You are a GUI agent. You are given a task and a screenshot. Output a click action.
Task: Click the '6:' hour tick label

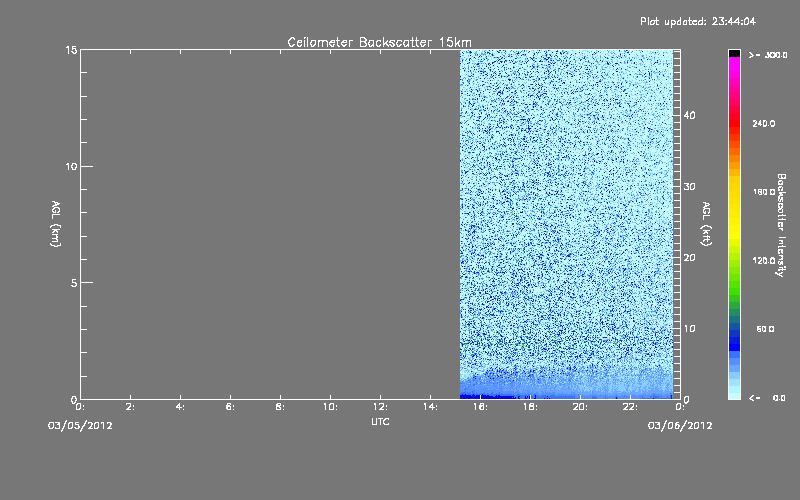point(231,407)
